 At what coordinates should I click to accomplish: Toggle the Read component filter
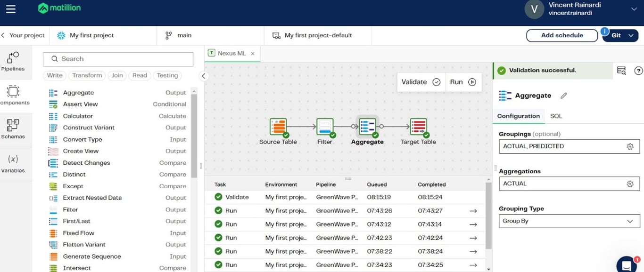coord(139,75)
